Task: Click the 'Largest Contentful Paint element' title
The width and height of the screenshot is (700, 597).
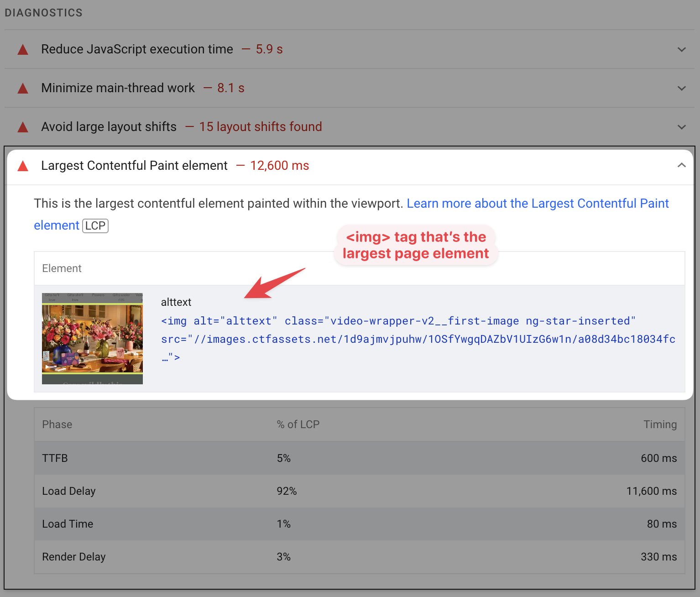Action: [x=134, y=166]
